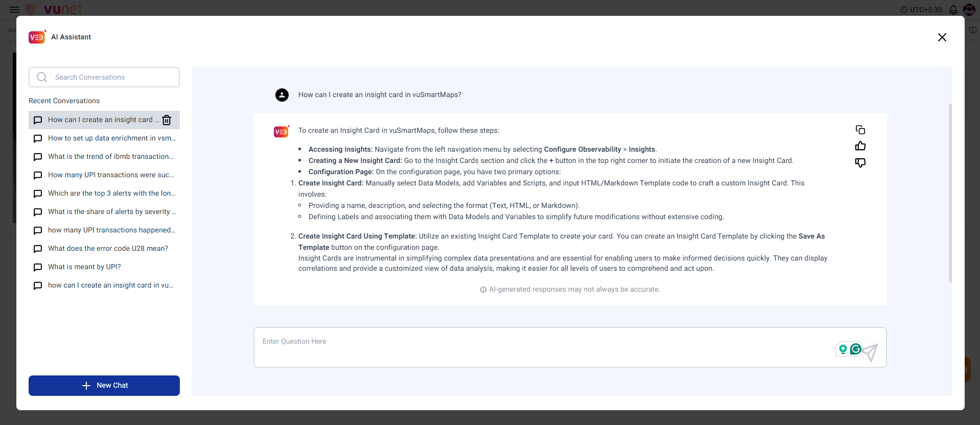Open 'What is the trend of ibmb' conversation
980x425 pixels.
click(x=110, y=157)
